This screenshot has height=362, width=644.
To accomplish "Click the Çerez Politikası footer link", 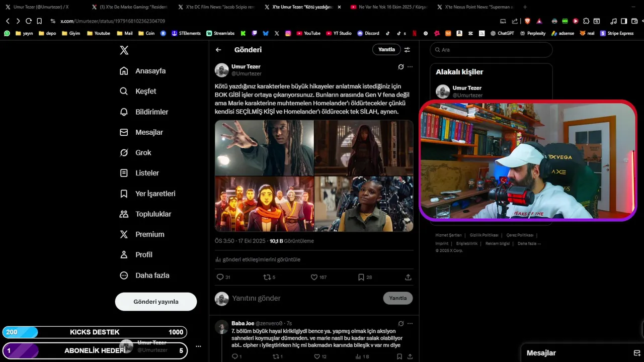I will click(x=520, y=235).
